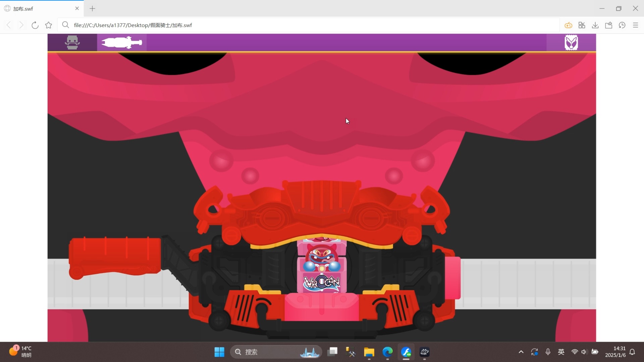Show hidden system tray icons
Viewport: 644px width, 362px height.
coord(521,352)
